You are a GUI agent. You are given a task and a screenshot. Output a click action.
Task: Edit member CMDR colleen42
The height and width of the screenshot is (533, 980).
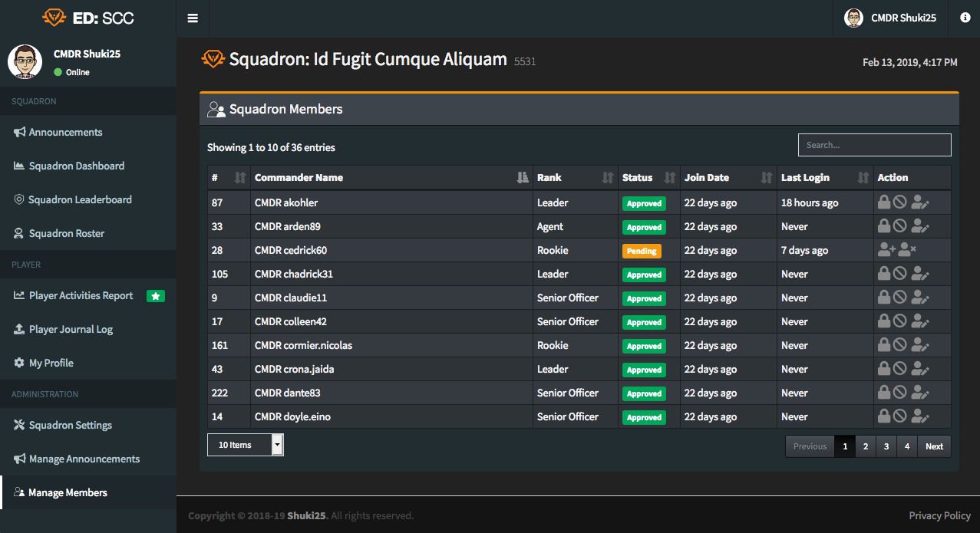pos(919,321)
